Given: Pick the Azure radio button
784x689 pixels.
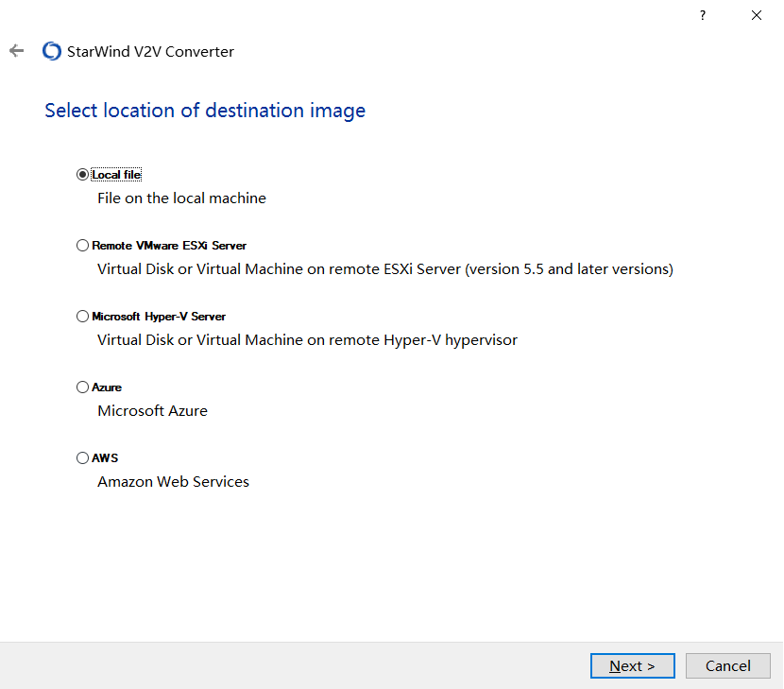Looking at the screenshot, I should coord(82,388).
